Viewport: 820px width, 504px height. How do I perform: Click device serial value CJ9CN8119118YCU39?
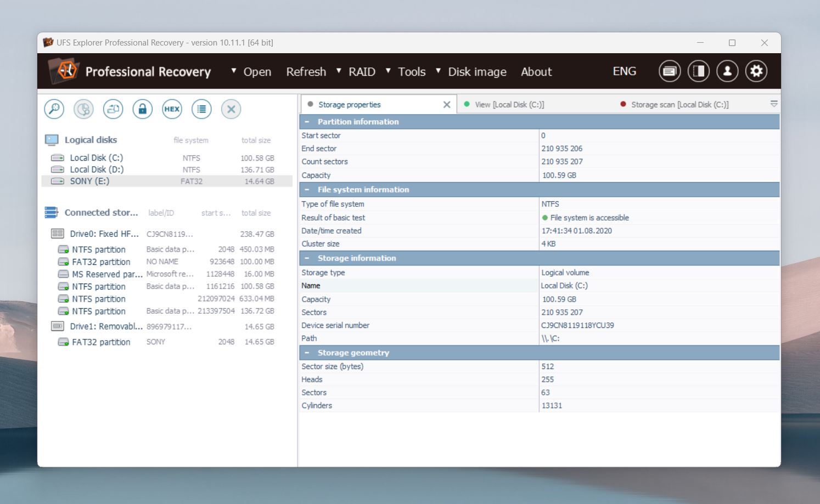click(x=577, y=325)
